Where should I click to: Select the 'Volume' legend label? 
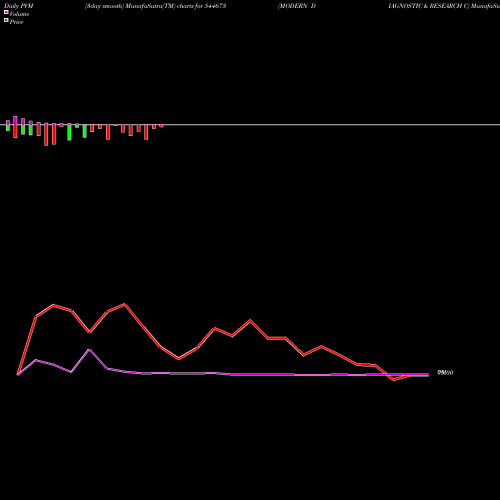[x=19, y=14]
